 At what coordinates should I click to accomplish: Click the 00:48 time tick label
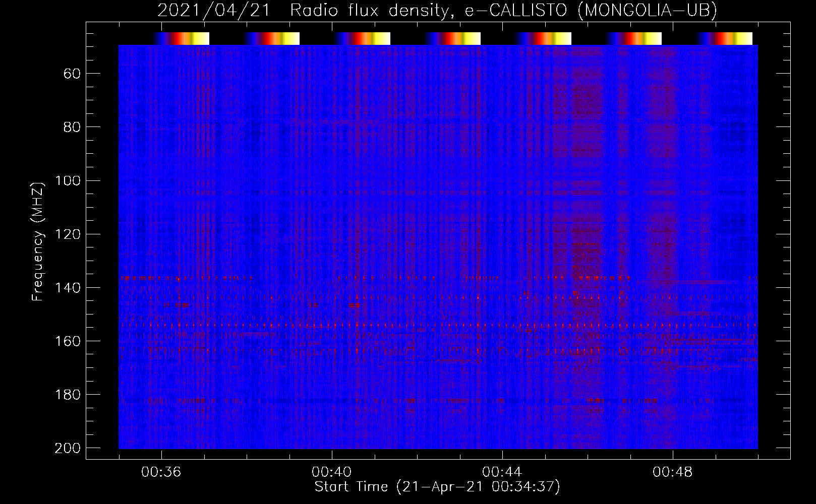pos(673,472)
